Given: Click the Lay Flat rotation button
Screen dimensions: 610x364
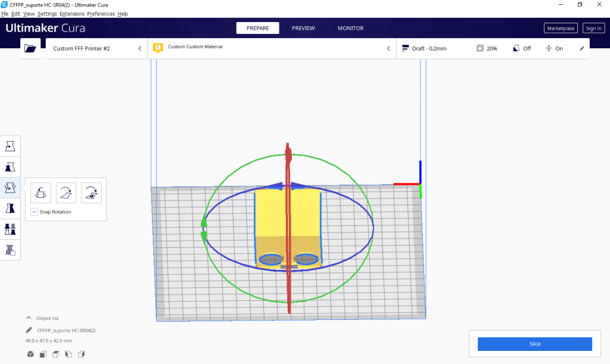Looking at the screenshot, I should (x=66, y=192).
